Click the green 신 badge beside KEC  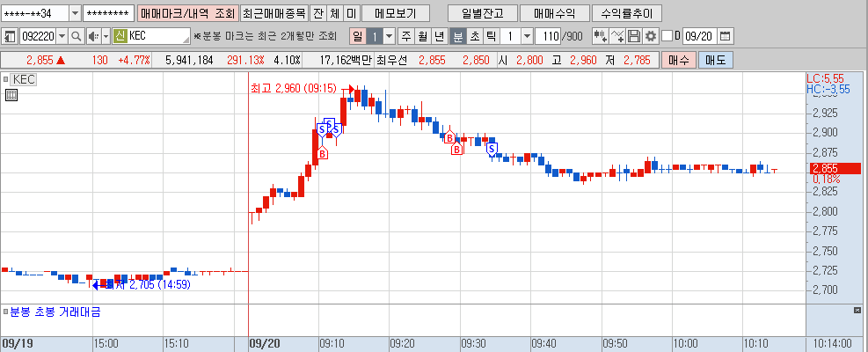click(120, 37)
